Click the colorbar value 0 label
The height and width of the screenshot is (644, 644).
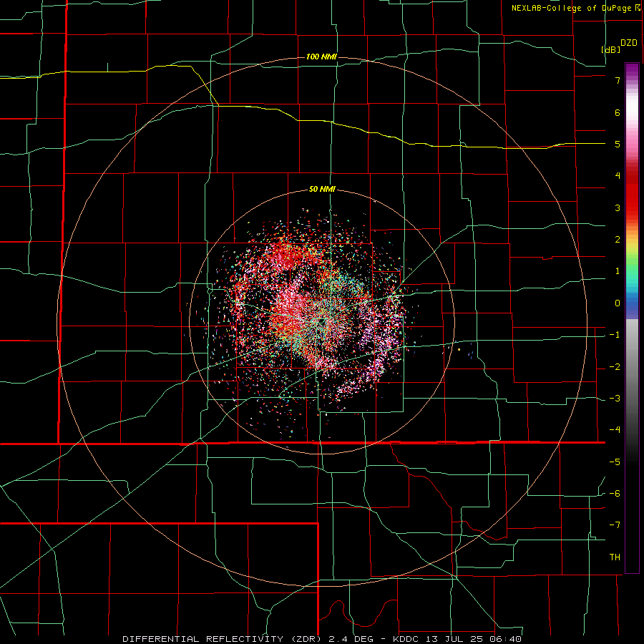(618, 303)
